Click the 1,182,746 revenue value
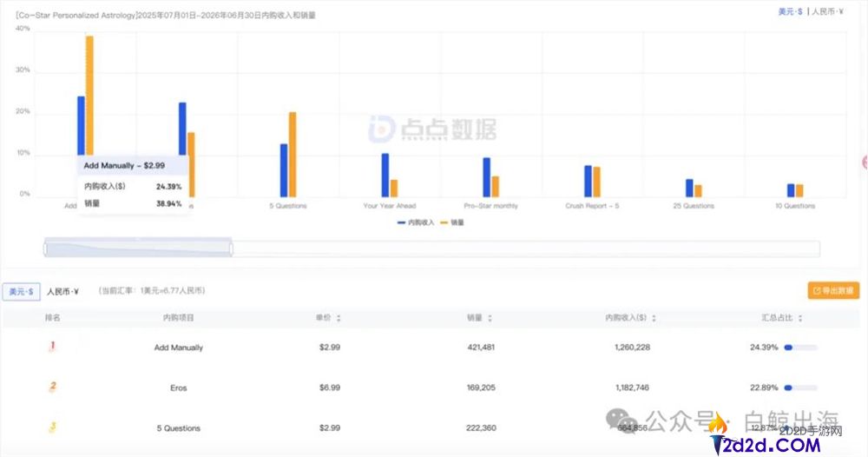 (632, 387)
